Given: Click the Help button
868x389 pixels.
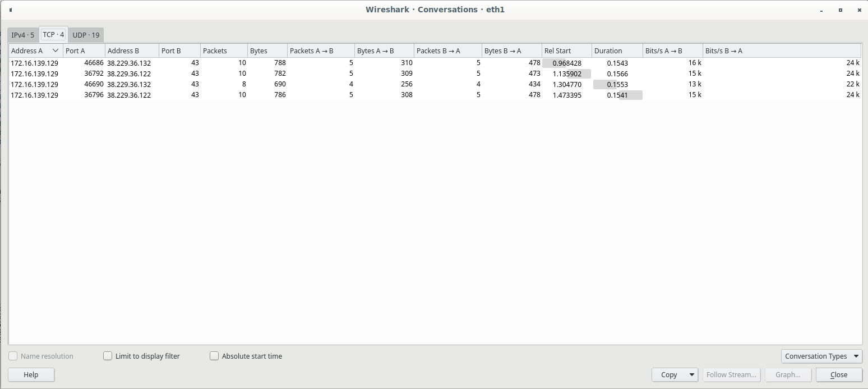Looking at the screenshot, I should coord(31,374).
